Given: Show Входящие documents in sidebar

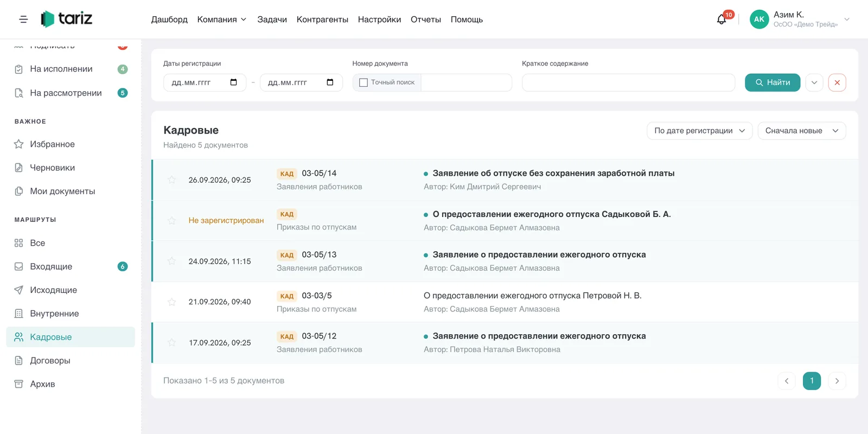Looking at the screenshot, I should (71, 266).
